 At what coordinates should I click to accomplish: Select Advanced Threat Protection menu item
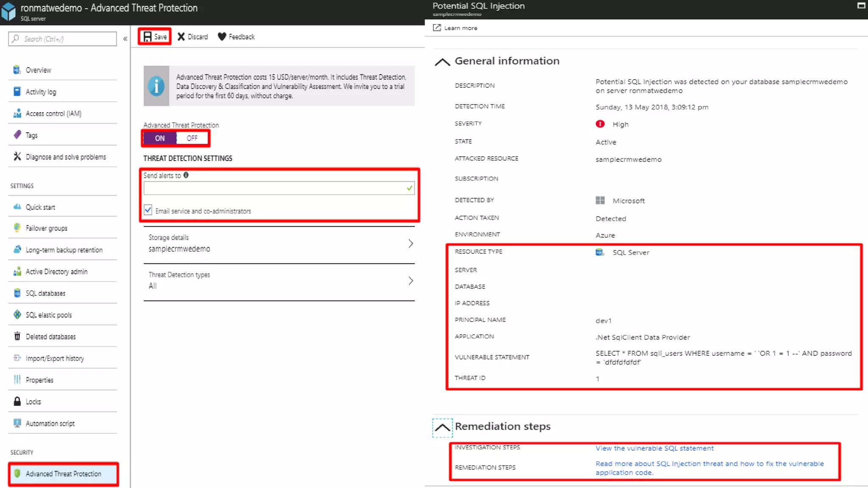(x=63, y=474)
